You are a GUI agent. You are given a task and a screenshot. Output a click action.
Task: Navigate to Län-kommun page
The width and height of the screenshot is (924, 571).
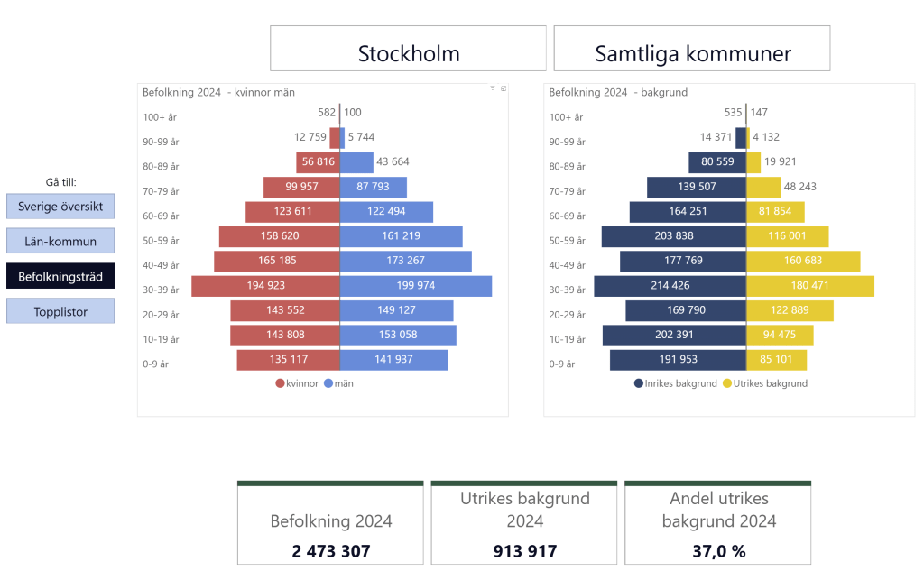(x=60, y=241)
